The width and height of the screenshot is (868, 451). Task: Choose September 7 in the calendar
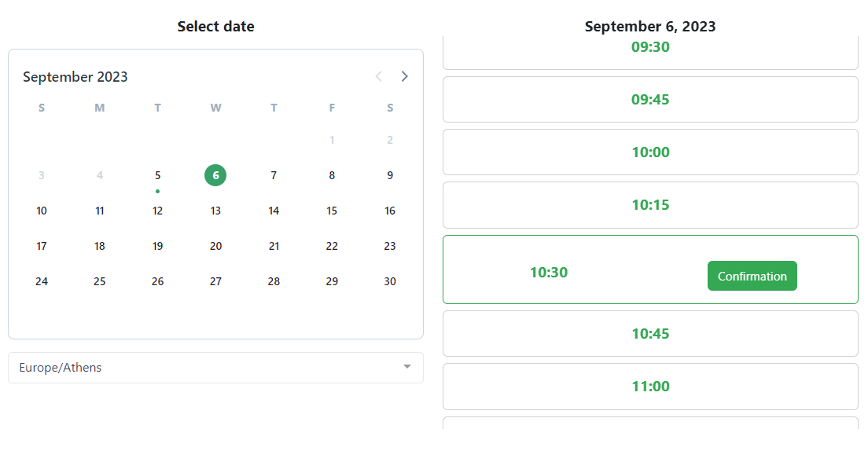click(274, 175)
